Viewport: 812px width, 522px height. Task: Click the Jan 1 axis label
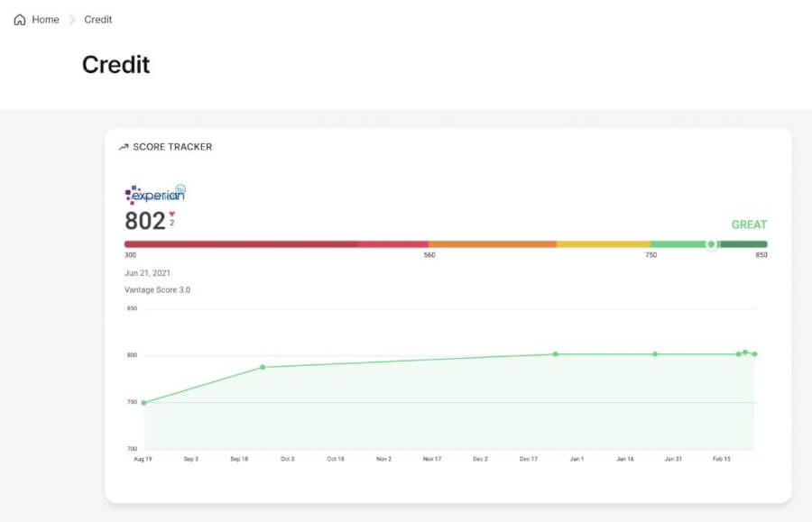(577, 459)
